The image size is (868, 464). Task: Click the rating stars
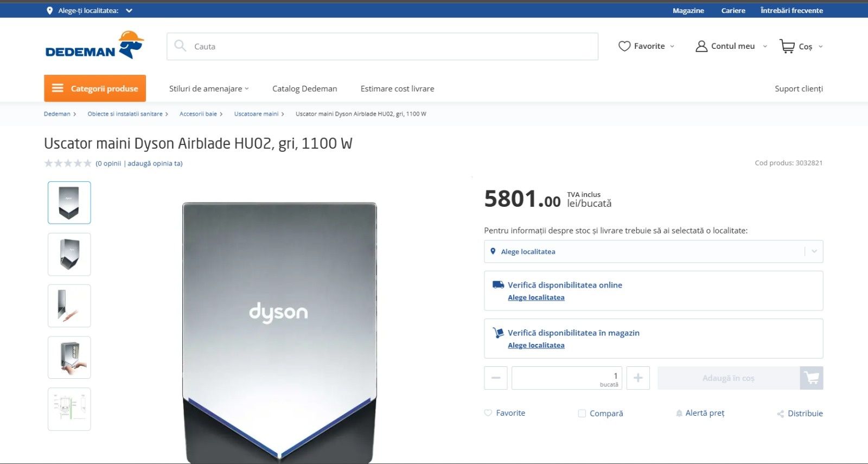68,163
